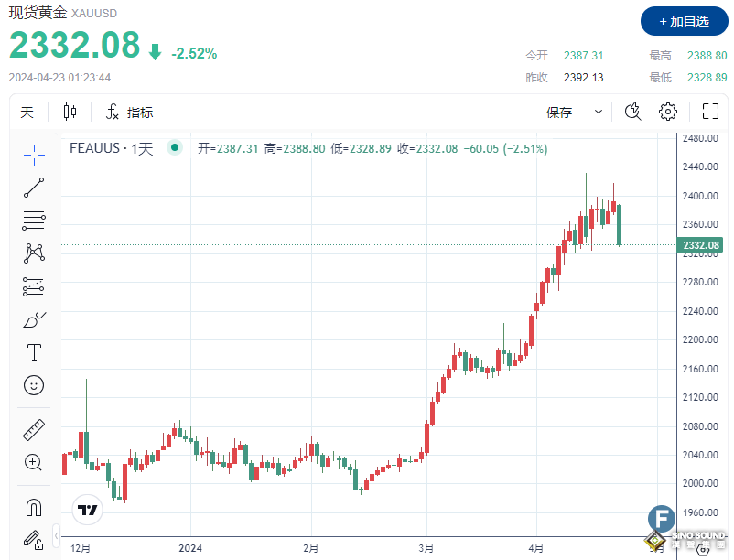
Task: Click the 2400.00 price axis label
Action: [x=700, y=196]
